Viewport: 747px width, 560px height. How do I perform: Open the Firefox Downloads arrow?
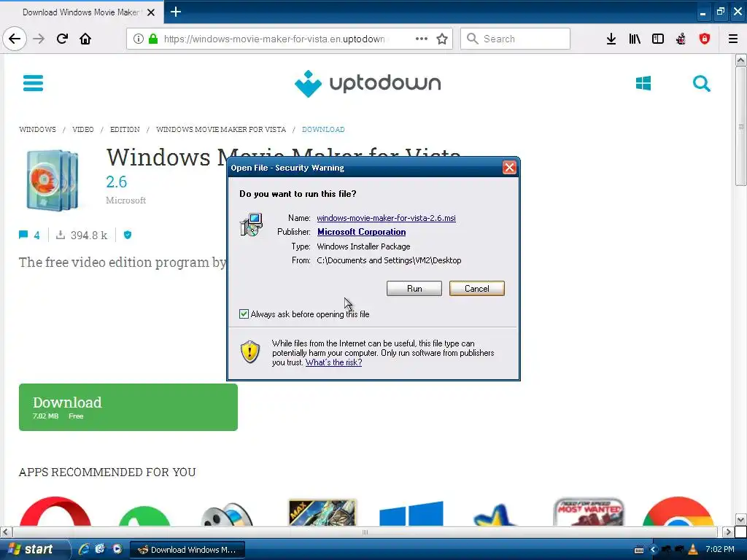[611, 39]
